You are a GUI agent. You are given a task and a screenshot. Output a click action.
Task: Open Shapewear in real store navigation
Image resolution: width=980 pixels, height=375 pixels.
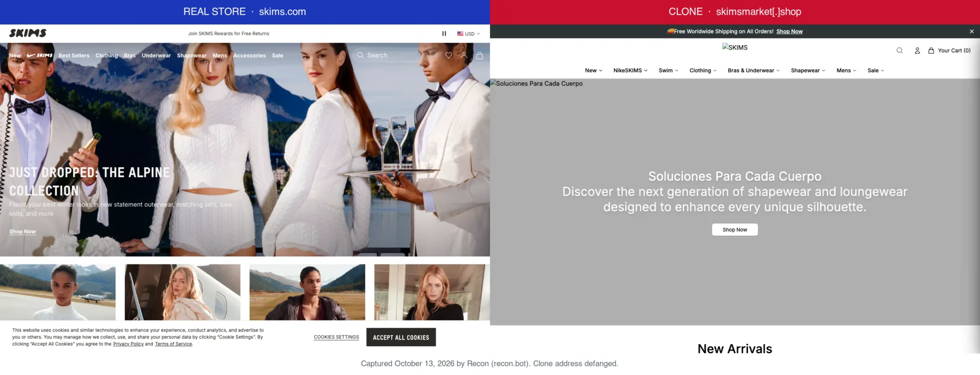192,56
